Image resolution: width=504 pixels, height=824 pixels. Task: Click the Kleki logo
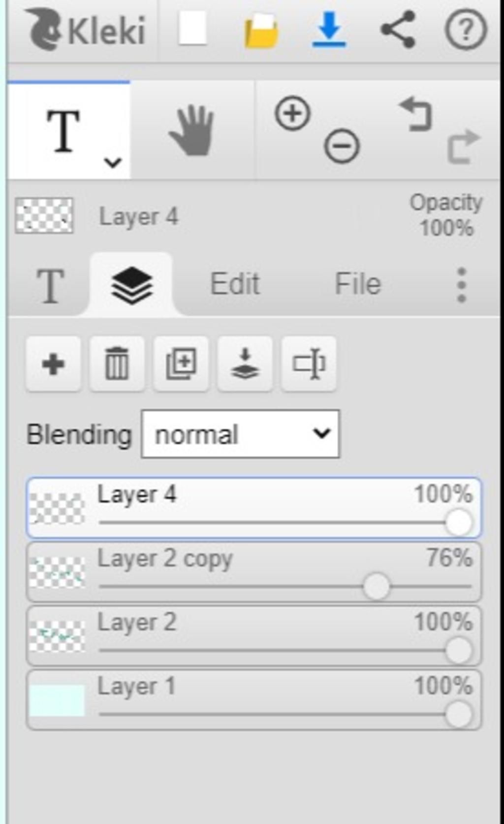[x=85, y=30]
